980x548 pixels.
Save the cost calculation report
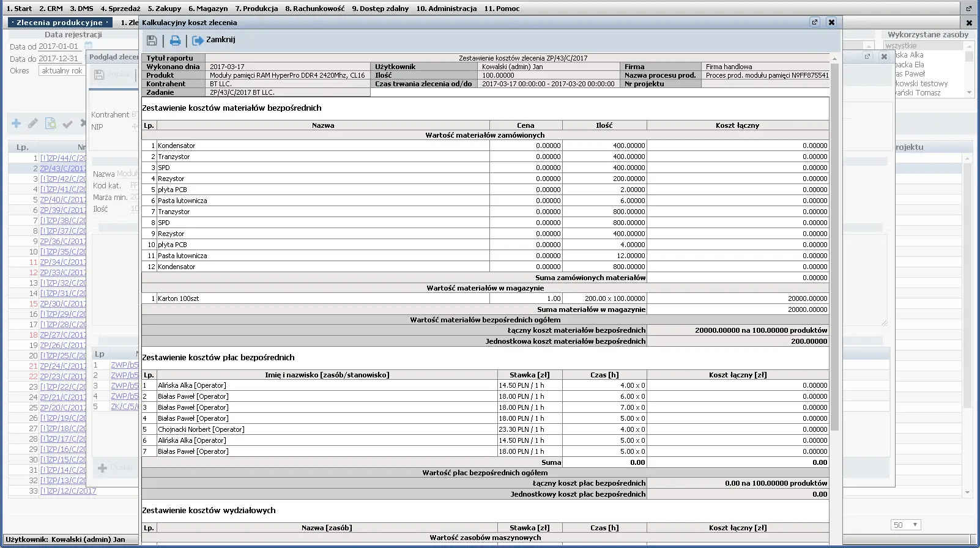152,40
